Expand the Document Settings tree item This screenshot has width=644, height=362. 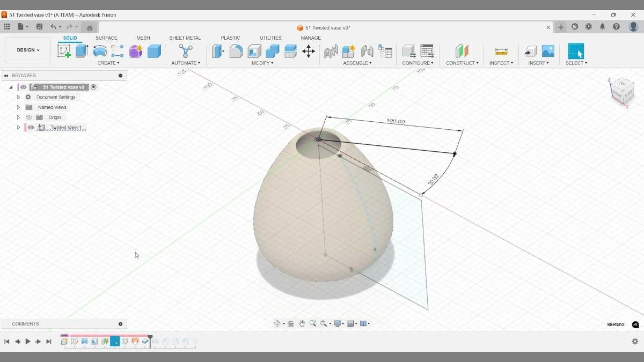coord(18,97)
